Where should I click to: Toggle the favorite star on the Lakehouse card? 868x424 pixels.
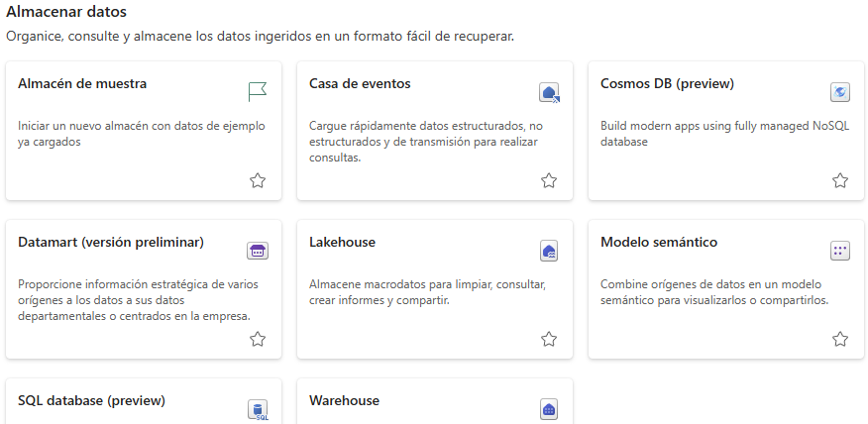(x=549, y=339)
